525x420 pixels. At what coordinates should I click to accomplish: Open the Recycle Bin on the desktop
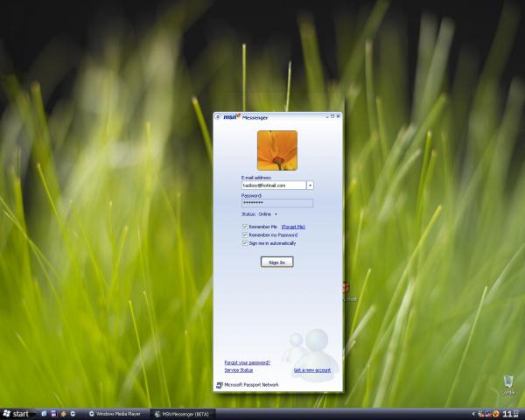(508, 384)
